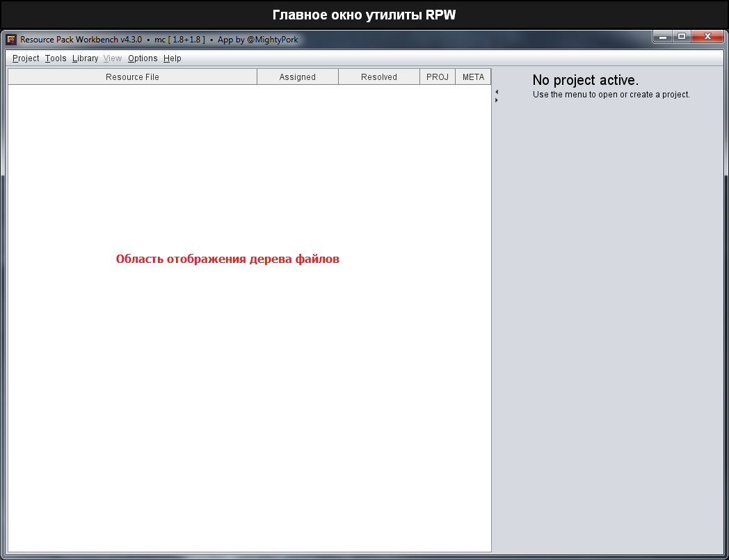Select the META column header
The width and height of the screenshot is (729, 560).
473,77
